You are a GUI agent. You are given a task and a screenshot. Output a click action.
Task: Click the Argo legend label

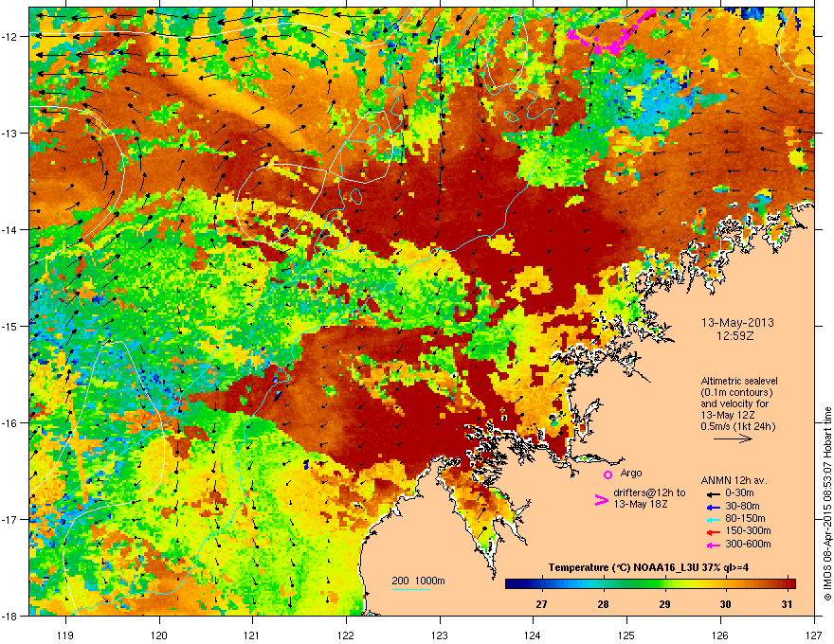631,473
